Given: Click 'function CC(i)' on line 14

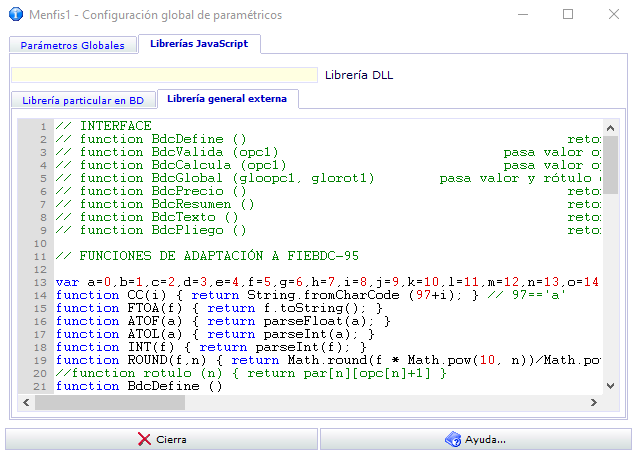Looking at the screenshot, I should [x=111, y=295].
